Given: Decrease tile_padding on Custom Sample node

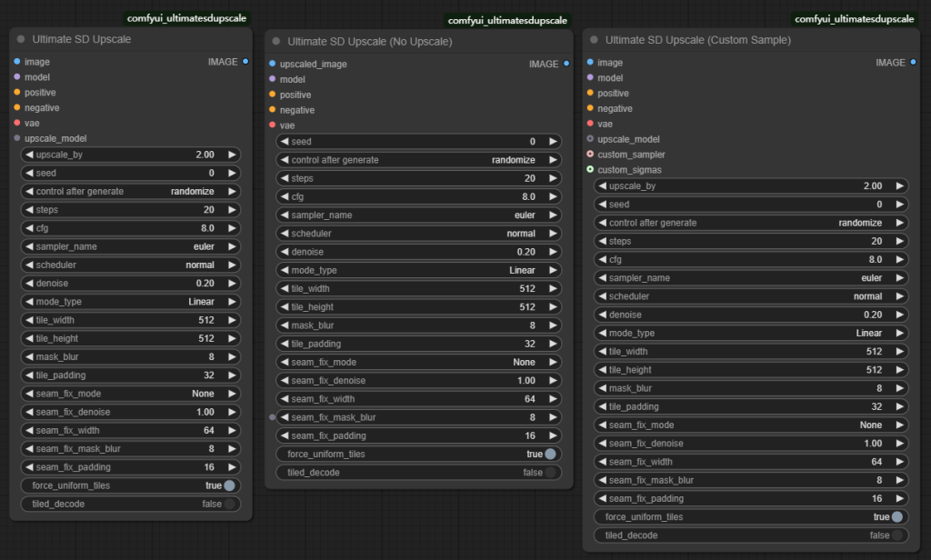Looking at the screenshot, I should [x=602, y=406].
